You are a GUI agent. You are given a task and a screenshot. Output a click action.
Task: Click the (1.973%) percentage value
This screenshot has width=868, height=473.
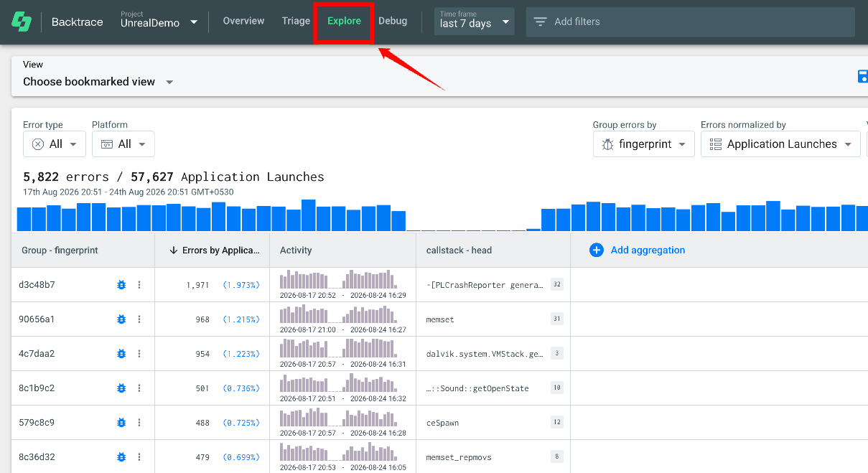coord(241,285)
